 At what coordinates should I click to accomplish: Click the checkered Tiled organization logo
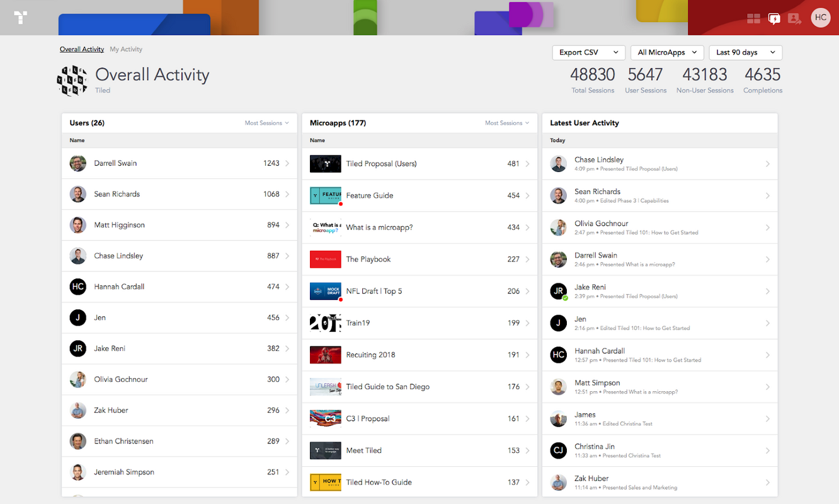(72, 81)
